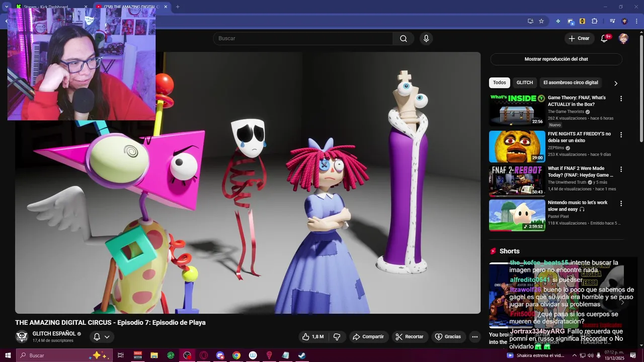Image resolution: width=644 pixels, height=362 pixels.
Task: Expand subscription notification bell dropdown
Action: pyautogui.click(x=102, y=337)
